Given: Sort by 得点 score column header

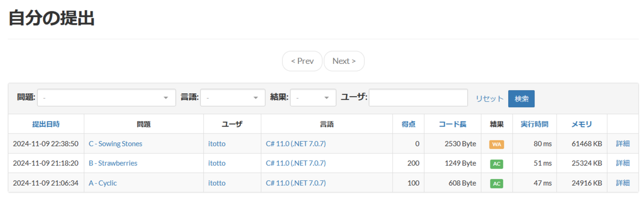Looking at the screenshot, I should pyautogui.click(x=408, y=124).
